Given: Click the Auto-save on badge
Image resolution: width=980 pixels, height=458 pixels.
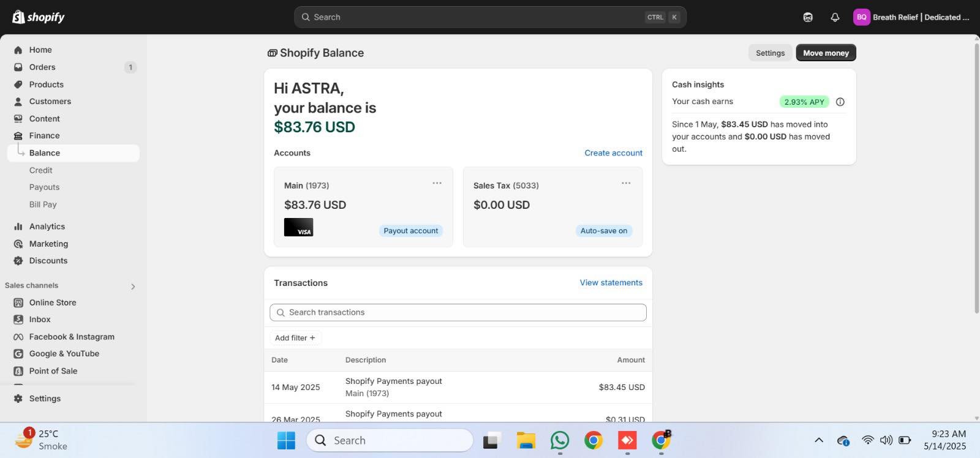Looking at the screenshot, I should tap(604, 231).
